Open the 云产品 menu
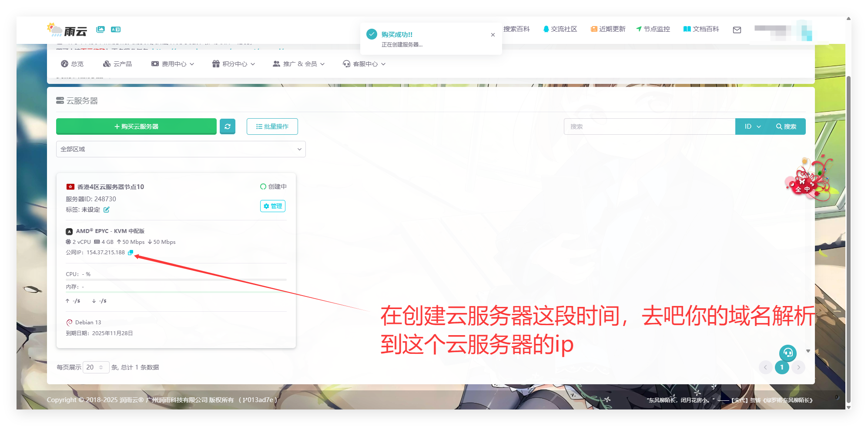 point(117,63)
